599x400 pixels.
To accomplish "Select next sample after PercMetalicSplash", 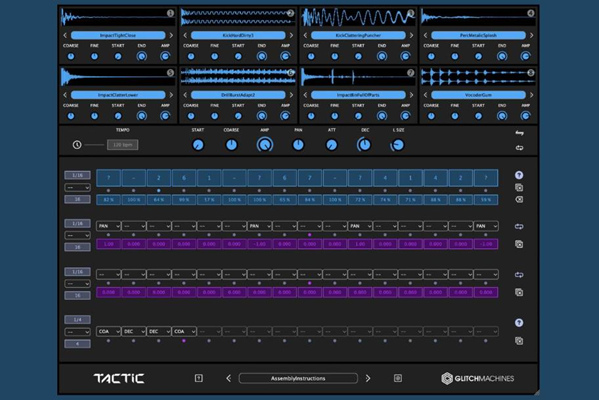I will point(531,35).
